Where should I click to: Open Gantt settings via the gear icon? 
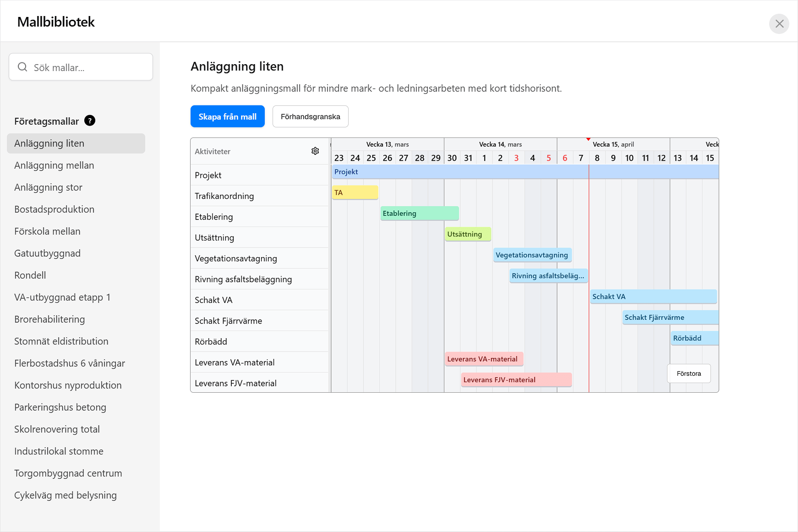(x=315, y=150)
